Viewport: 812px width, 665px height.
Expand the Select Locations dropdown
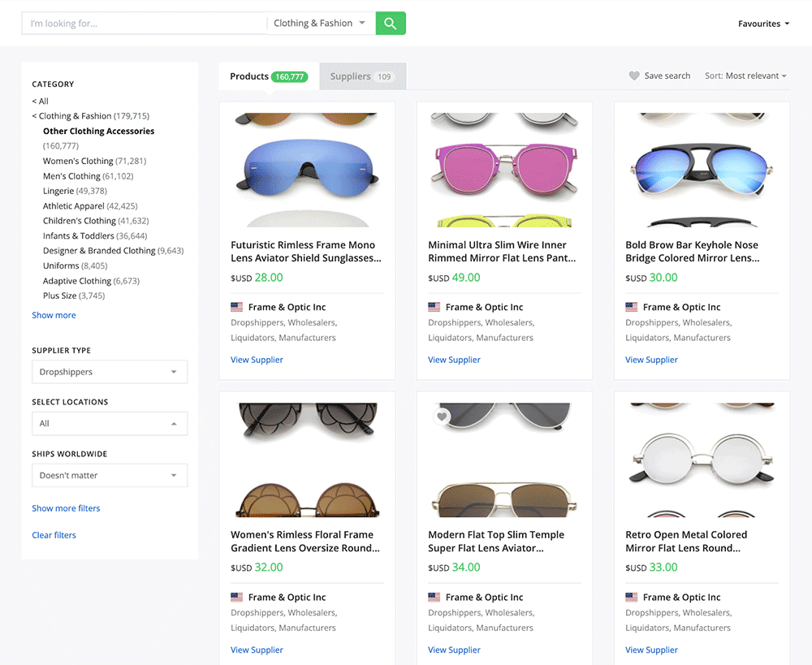110,423
